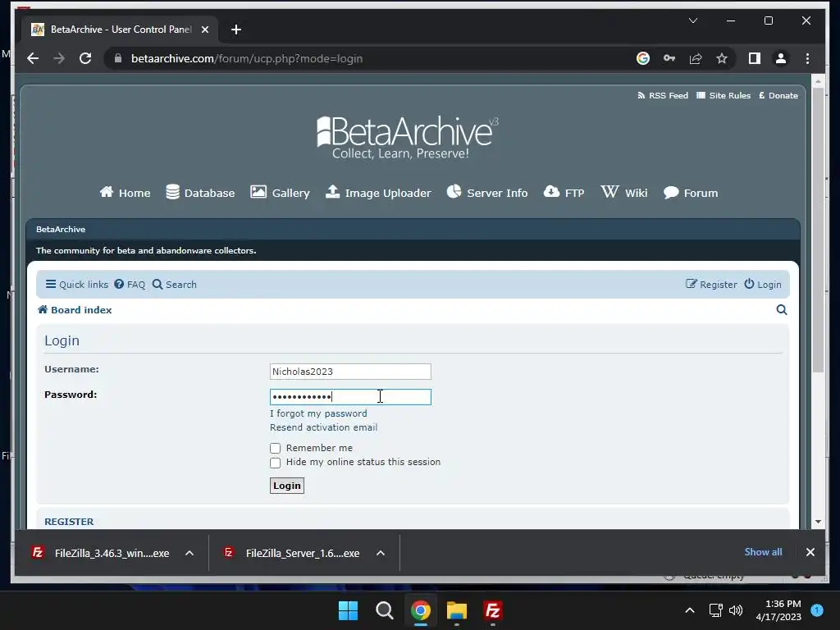840x630 pixels.
Task: Click the BetaArchive logo
Action: (x=407, y=137)
